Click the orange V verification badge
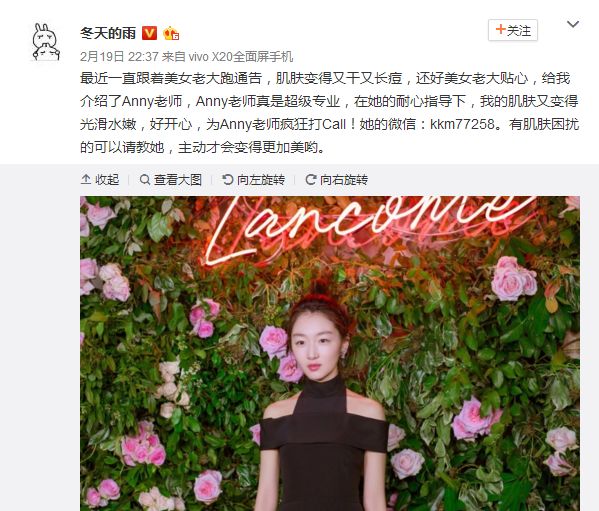The width and height of the screenshot is (599, 511). coord(149,33)
